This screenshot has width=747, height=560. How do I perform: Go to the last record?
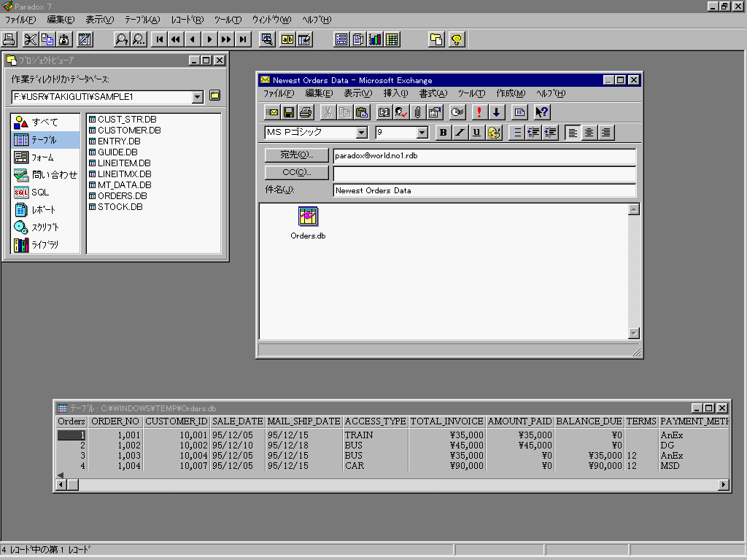point(243,39)
